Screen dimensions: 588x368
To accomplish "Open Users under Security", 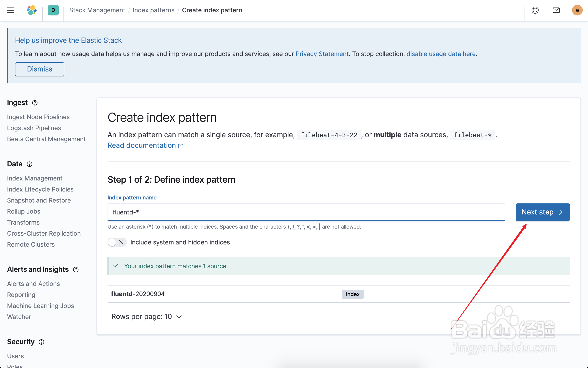I will [x=15, y=356].
